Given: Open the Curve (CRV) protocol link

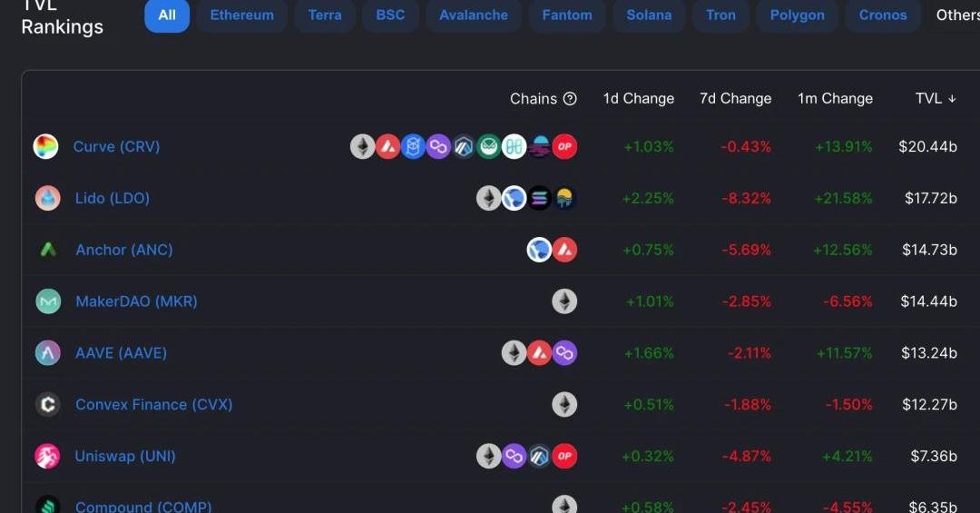Looking at the screenshot, I should [116, 146].
